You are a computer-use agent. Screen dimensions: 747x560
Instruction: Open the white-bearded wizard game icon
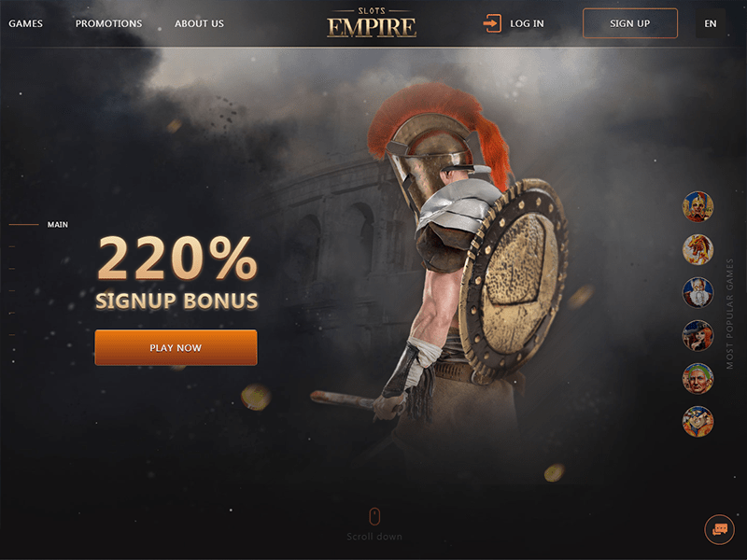pyautogui.click(x=698, y=292)
